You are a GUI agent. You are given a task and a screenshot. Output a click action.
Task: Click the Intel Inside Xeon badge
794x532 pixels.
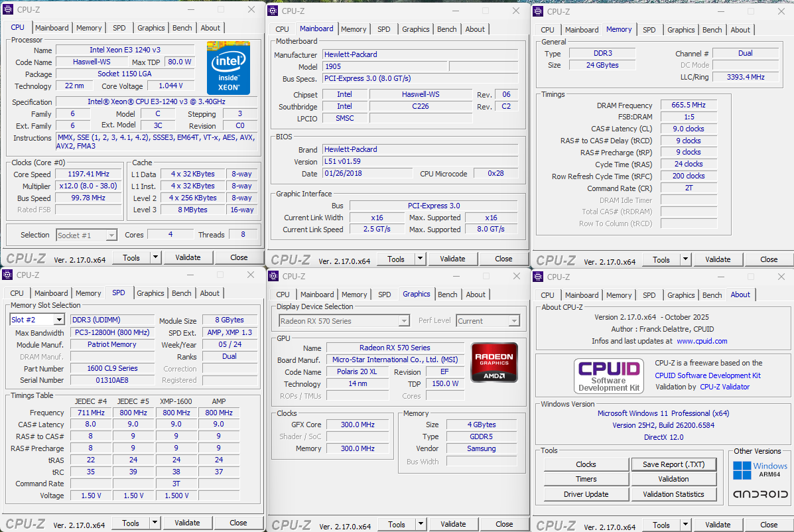pyautogui.click(x=228, y=68)
